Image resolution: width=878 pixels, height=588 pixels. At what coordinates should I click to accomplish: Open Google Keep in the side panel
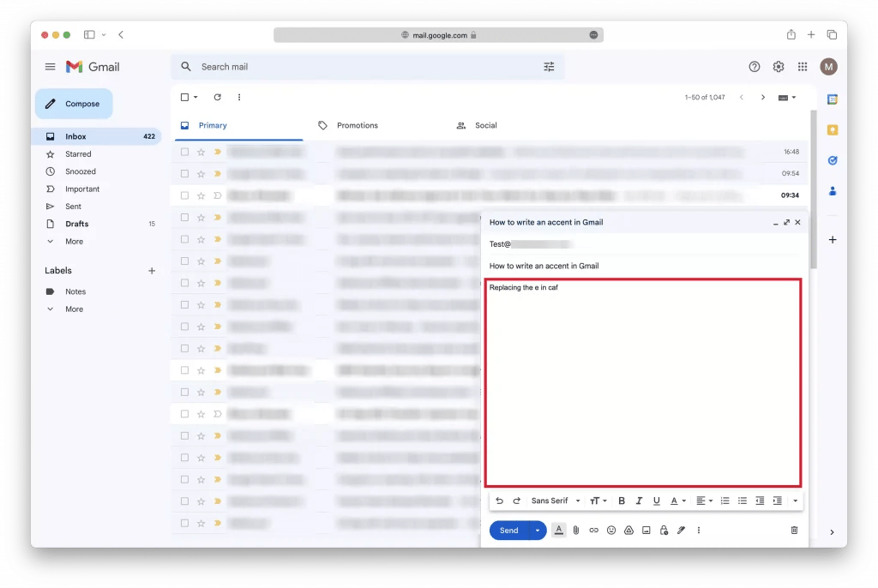832,129
